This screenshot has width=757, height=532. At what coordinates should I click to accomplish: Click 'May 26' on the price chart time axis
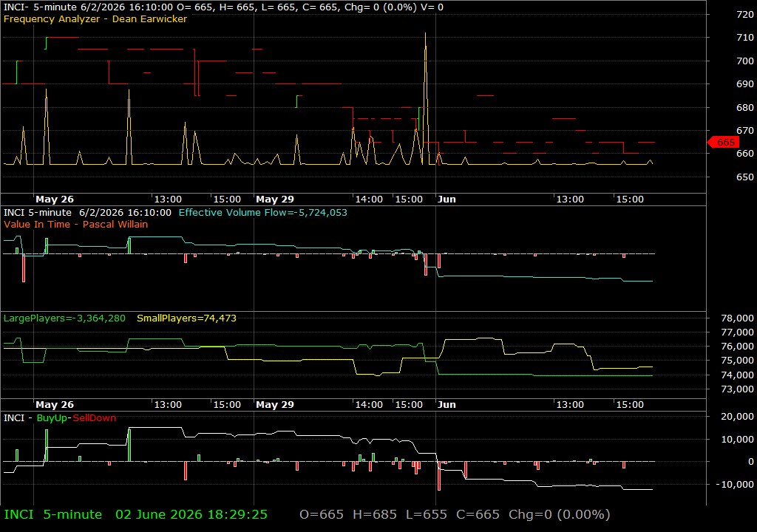coord(55,199)
